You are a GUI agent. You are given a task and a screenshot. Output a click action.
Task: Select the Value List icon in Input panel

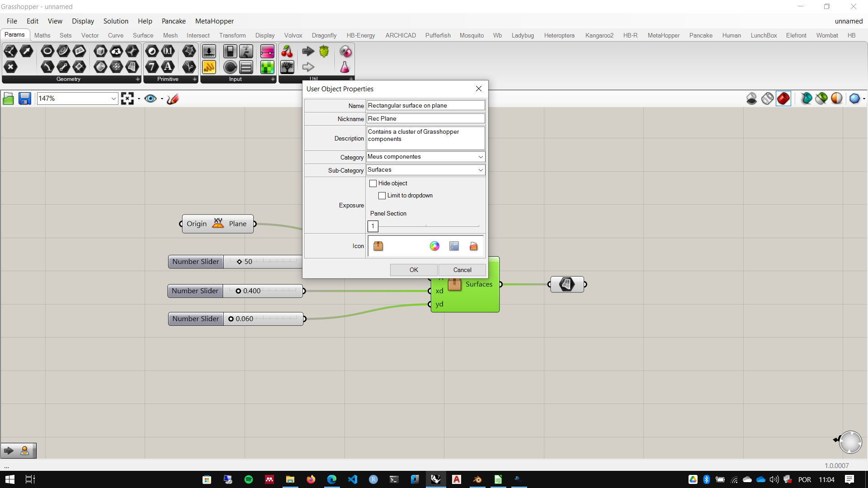pyautogui.click(x=246, y=67)
